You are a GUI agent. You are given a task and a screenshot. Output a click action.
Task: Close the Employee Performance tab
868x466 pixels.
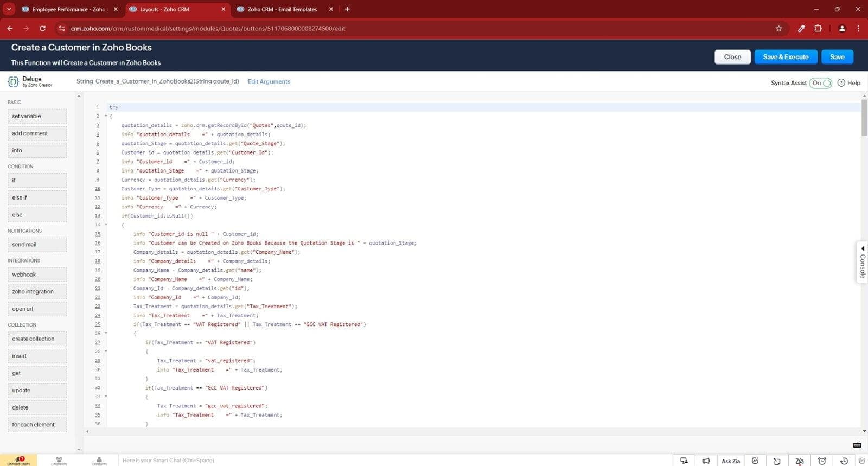(x=116, y=9)
